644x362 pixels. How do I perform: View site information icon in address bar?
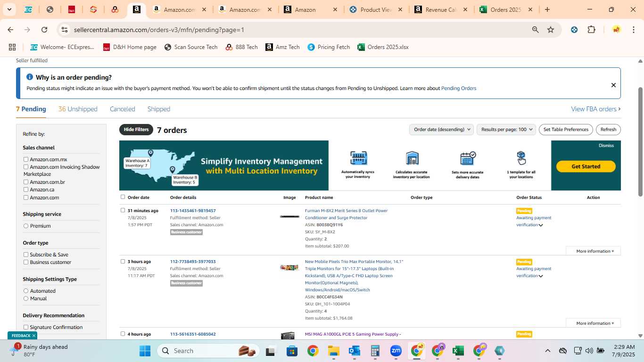[x=65, y=30]
